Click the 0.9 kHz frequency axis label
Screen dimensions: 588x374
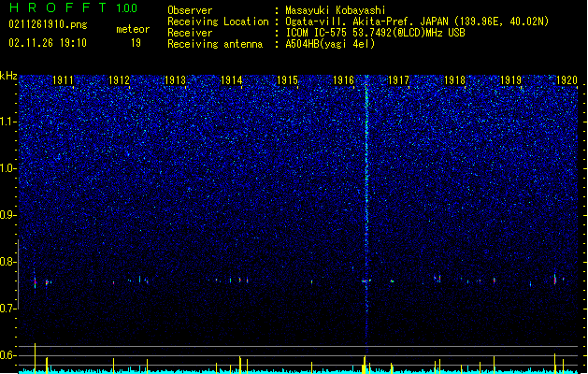tap(8, 215)
